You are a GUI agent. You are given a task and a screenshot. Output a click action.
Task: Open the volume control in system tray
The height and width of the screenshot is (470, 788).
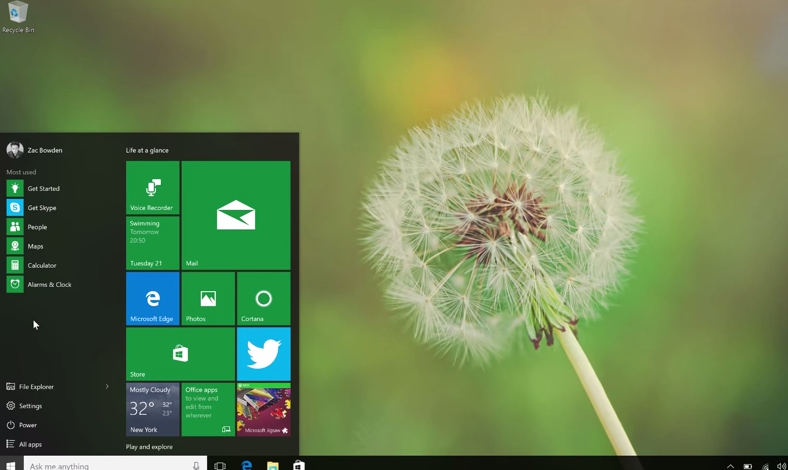(781, 466)
